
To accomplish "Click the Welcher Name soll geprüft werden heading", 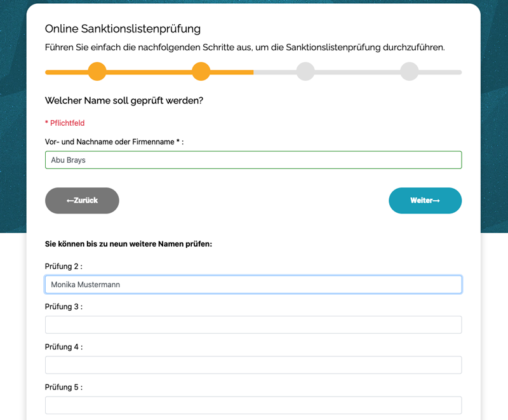I will click(124, 100).
